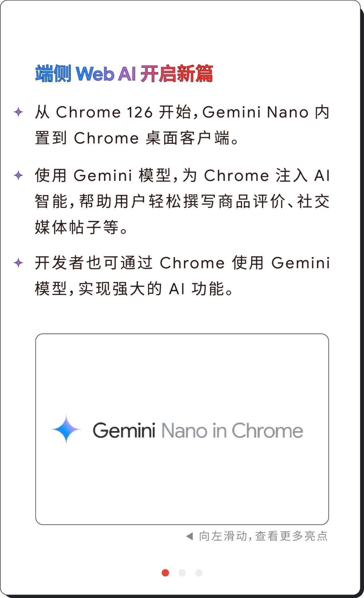Click the paragraph starting 使用 Gemini 模型
This screenshot has height=598, width=364.
point(182,201)
